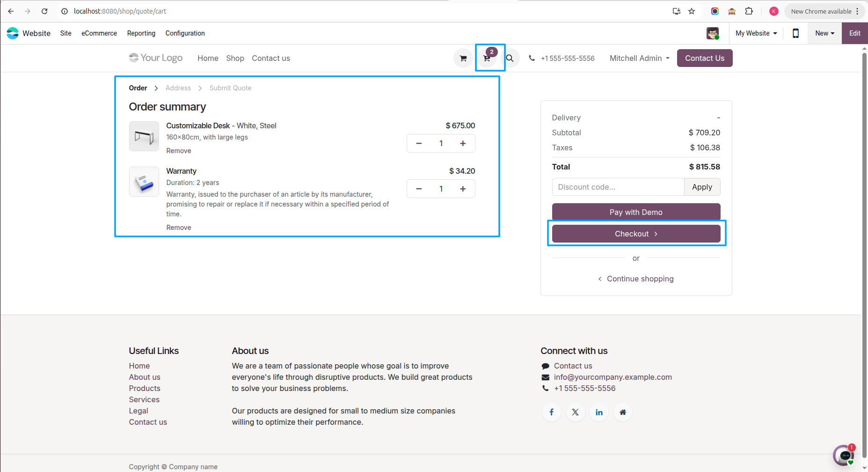The width and height of the screenshot is (868, 472).
Task: Open the Mitchell Admin account dropdown
Action: [x=639, y=58]
